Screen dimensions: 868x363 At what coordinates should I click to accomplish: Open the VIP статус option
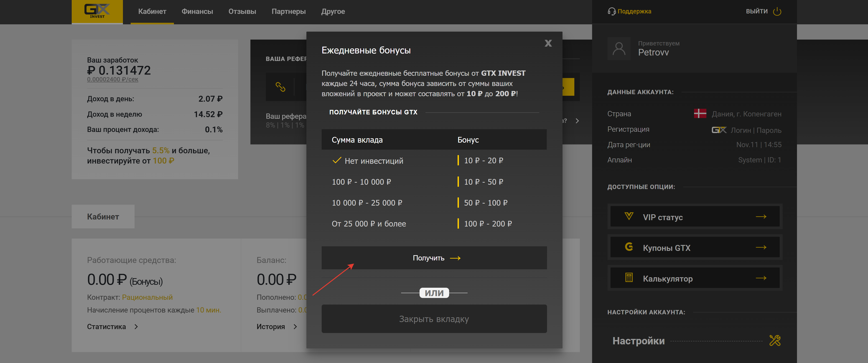tap(695, 217)
